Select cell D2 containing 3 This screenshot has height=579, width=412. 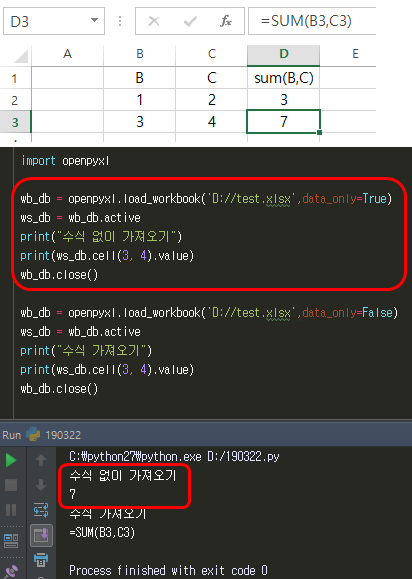click(x=284, y=100)
